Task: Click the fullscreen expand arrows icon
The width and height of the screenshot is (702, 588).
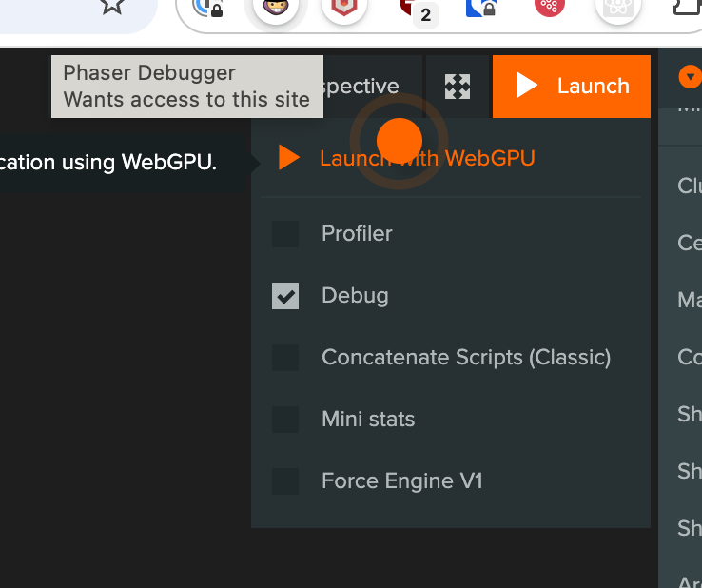Action: [458, 87]
